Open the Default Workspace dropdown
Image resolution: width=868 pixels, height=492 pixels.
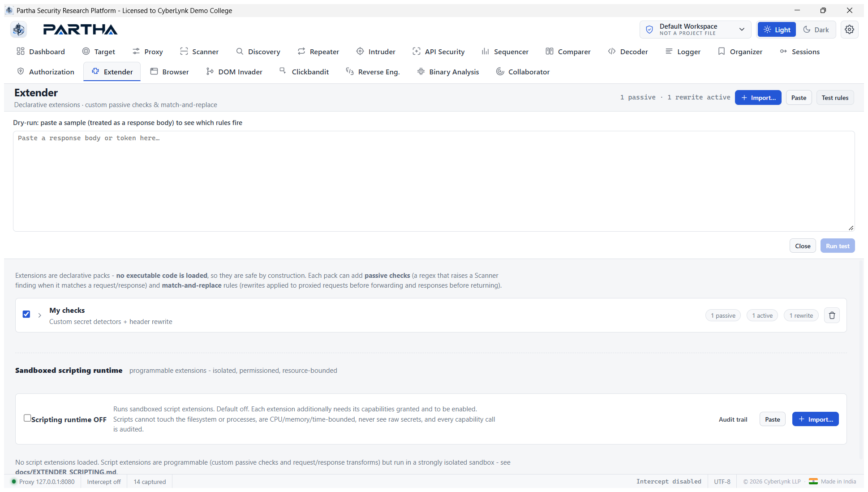pos(695,30)
